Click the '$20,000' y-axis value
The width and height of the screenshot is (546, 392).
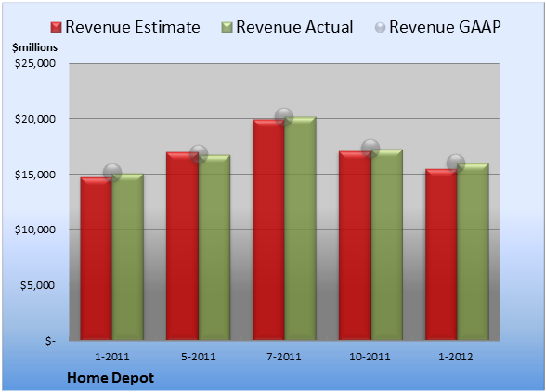coord(35,119)
